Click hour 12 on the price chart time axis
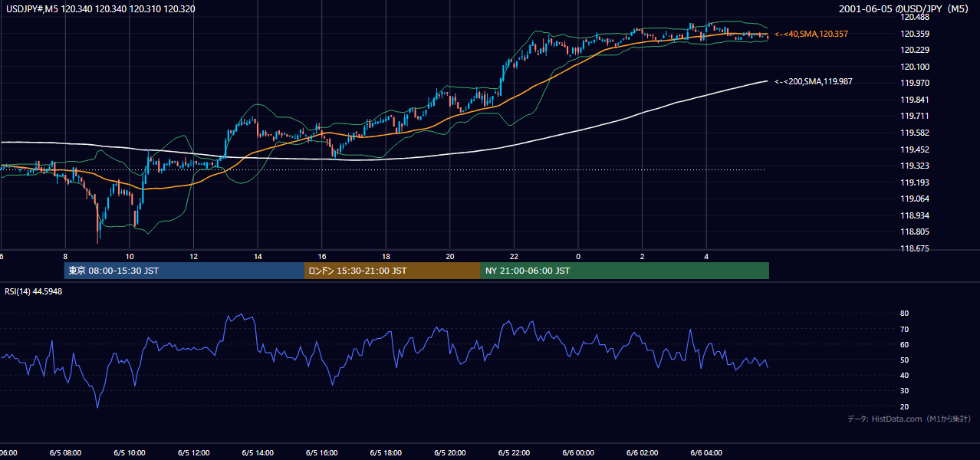 193,257
